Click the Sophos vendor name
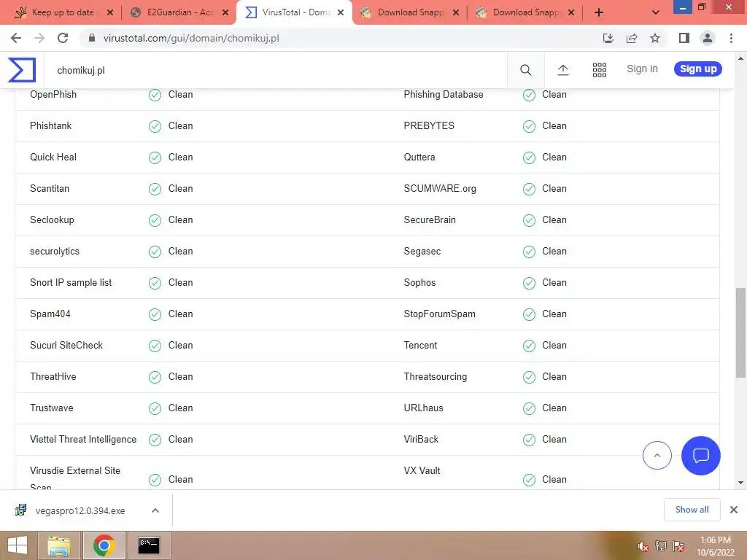The width and height of the screenshot is (747, 560). coord(419,282)
